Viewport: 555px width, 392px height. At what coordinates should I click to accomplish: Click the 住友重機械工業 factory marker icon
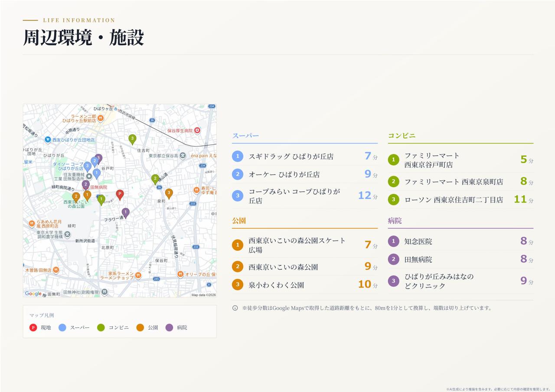coord(89,176)
